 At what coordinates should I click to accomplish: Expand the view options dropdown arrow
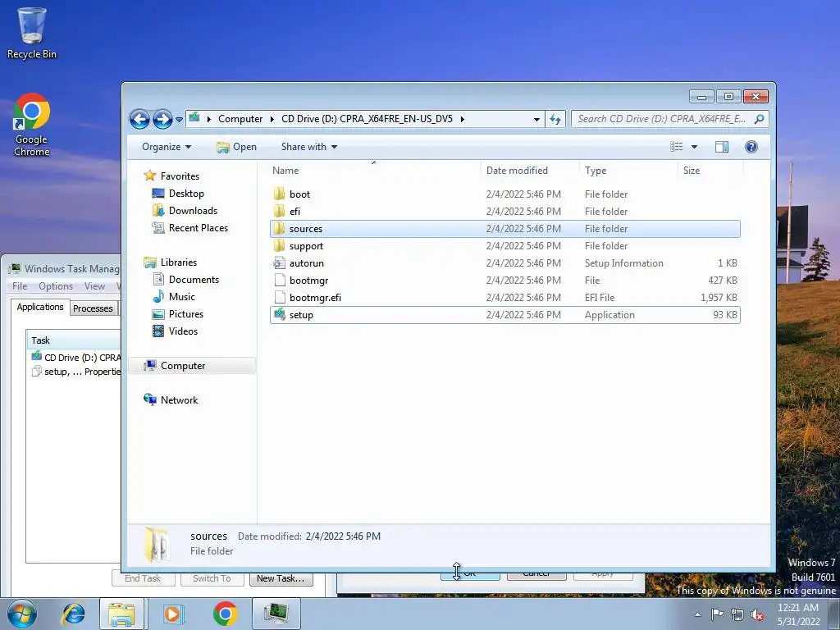694,147
